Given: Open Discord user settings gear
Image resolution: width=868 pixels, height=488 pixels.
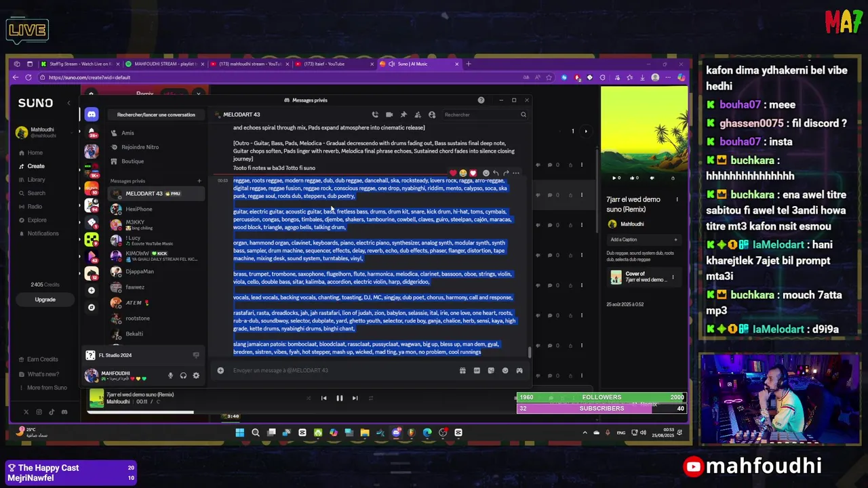Looking at the screenshot, I should pyautogui.click(x=196, y=375).
